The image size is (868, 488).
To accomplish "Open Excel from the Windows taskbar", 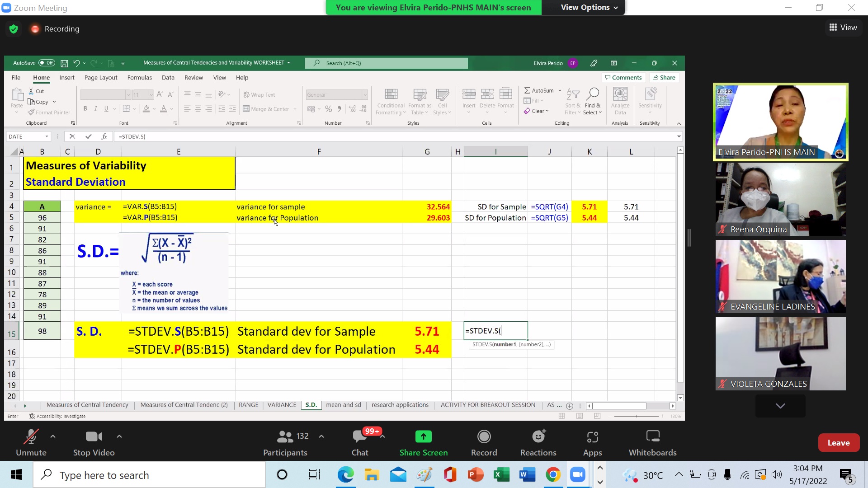I will [501, 475].
